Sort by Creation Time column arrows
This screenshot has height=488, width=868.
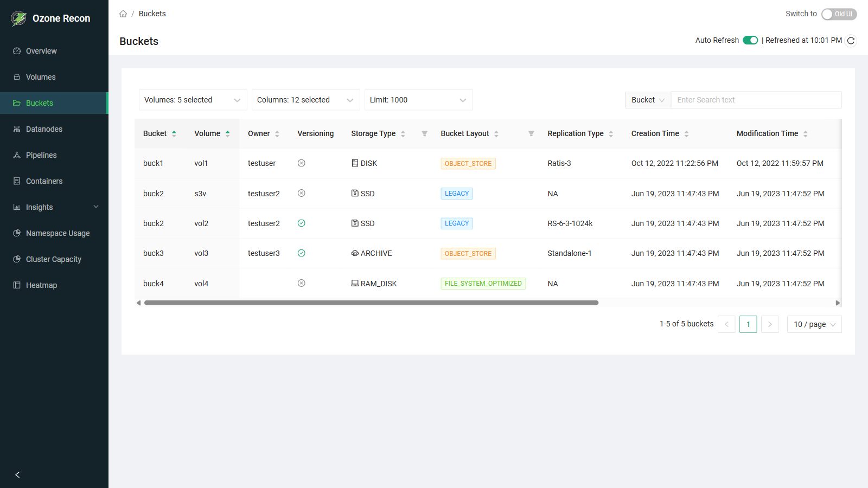click(686, 134)
